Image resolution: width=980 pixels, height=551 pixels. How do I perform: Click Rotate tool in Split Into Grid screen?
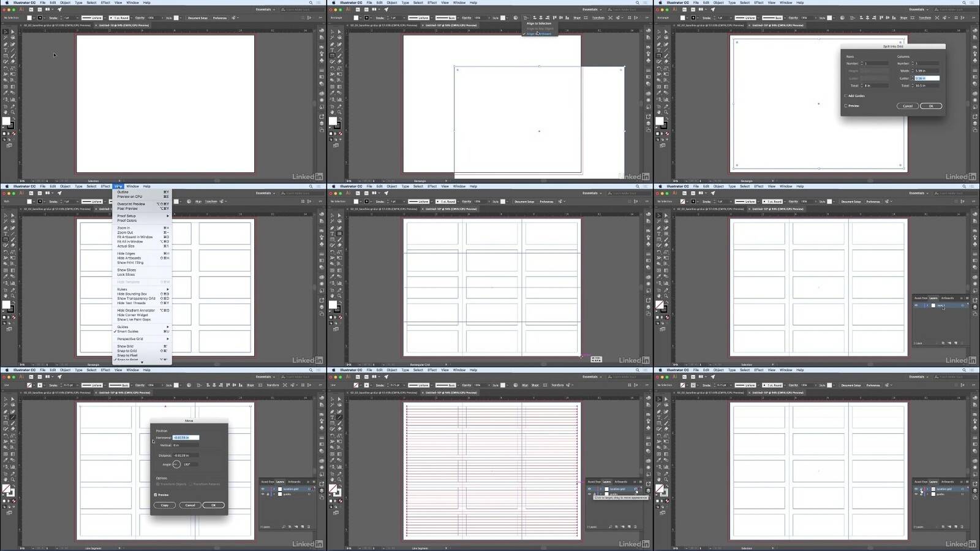[x=659, y=69]
